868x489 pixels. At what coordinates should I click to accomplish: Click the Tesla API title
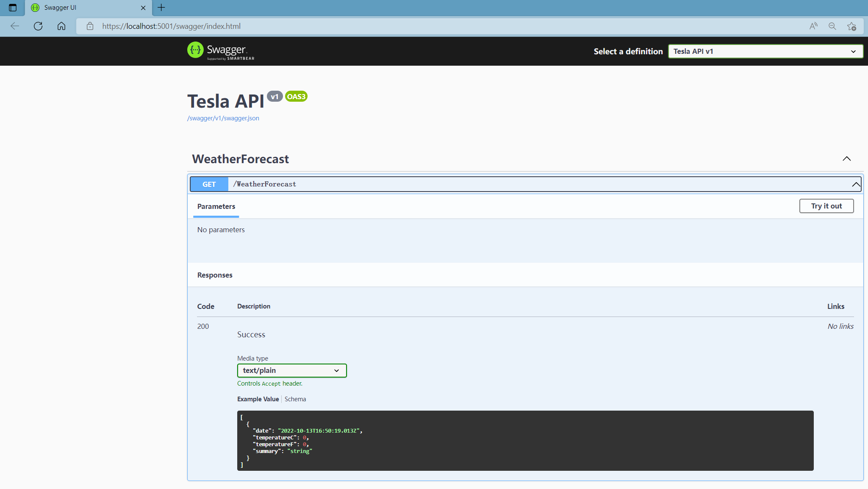pos(226,101)
